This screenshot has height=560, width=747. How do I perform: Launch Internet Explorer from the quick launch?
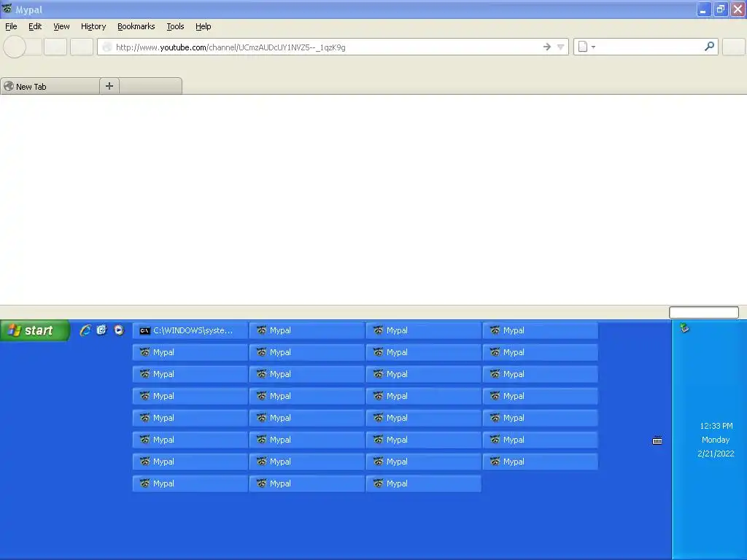[x=85, y=330]
